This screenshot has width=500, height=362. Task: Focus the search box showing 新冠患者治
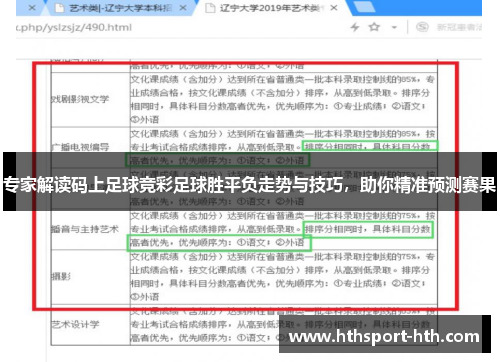pos(459,27)
